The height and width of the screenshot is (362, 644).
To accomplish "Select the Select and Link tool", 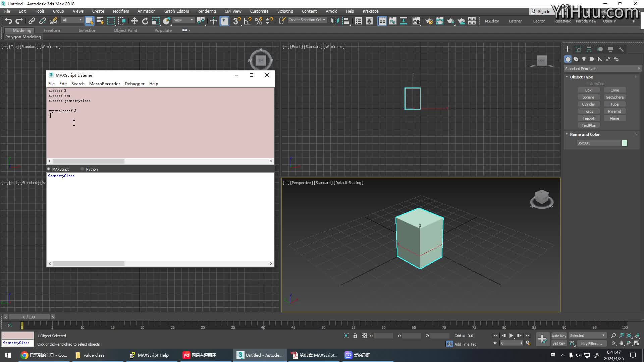I will click(x=32, y=21).
